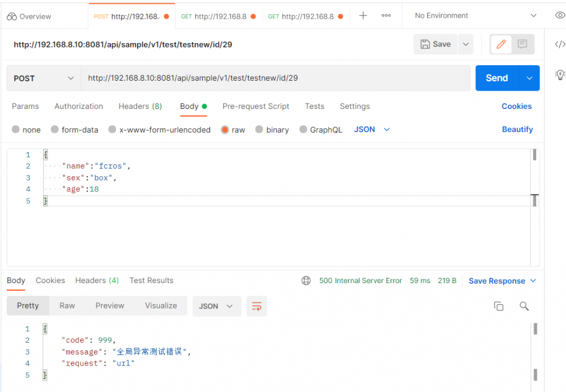Expand the No Environment dropdown
Screen dimensions: 566x392
click(x=475, y=15)
